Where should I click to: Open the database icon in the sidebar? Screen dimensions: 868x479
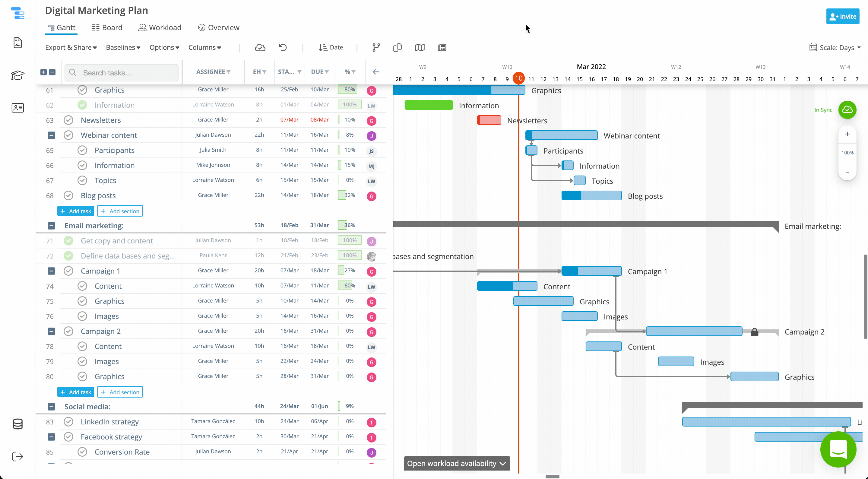tap(17, 424)
